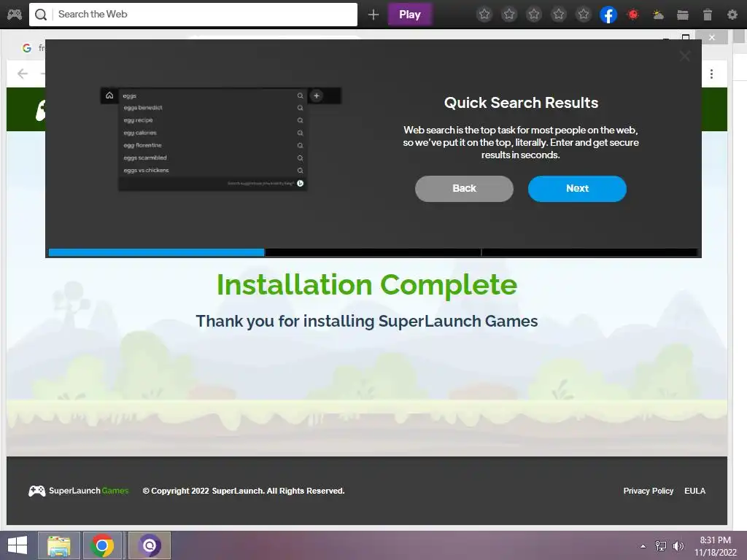Show hidden tray icons arrow

[643, 546]
